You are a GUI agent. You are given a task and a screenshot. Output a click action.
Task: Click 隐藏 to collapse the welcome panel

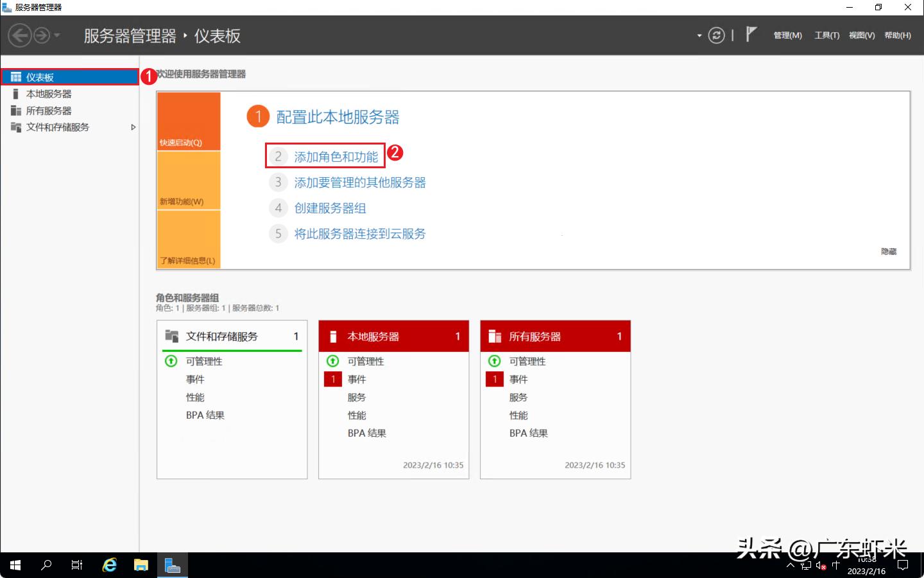(889, 251)
